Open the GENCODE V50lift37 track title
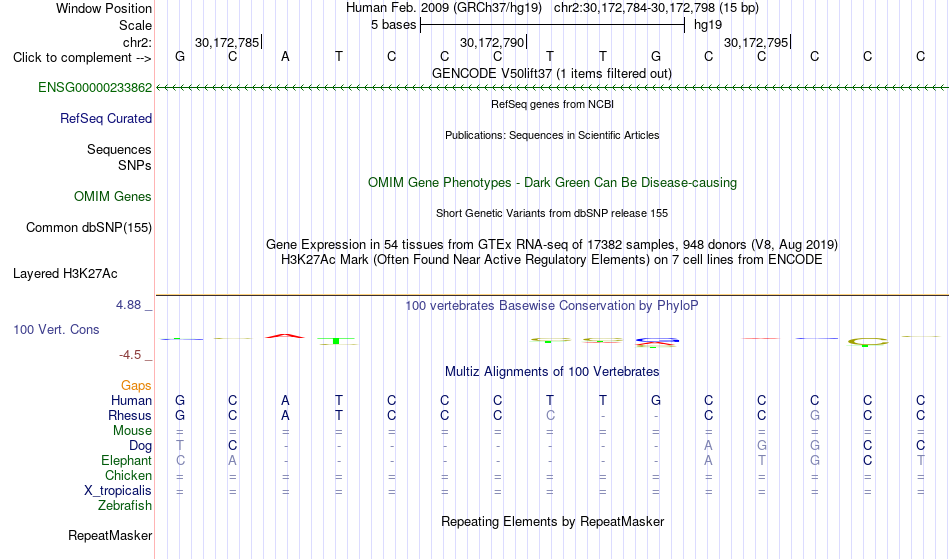The height and width of the screenshot is (559, 950). 552,73
